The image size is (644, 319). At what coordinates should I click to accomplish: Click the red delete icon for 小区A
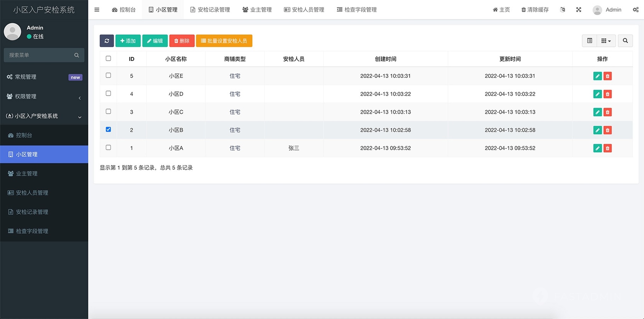608,148
